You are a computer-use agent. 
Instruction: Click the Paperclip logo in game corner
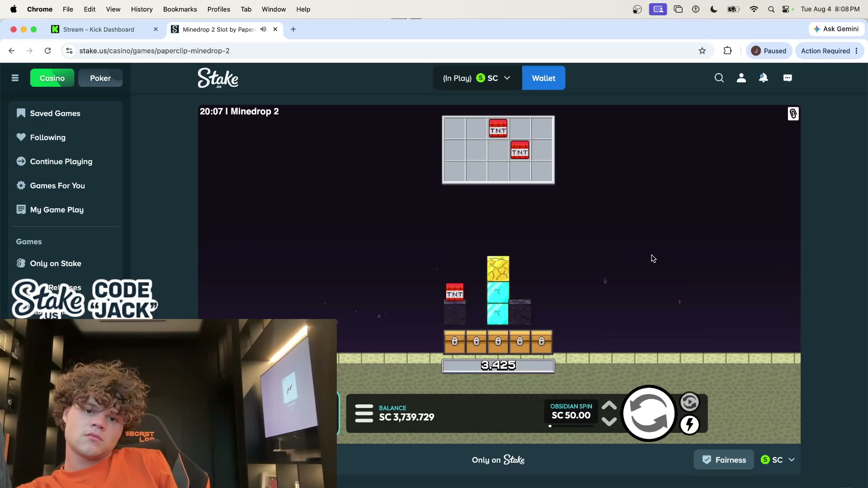point(793,113)
